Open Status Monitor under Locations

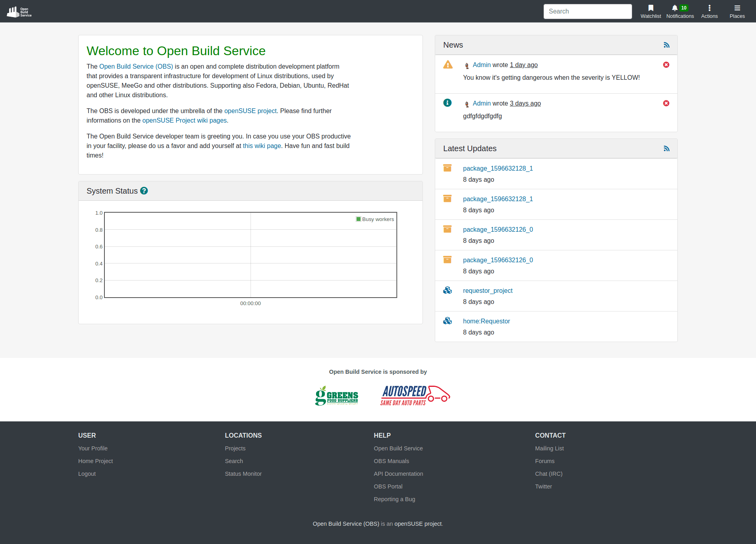[x=243, y=474]
